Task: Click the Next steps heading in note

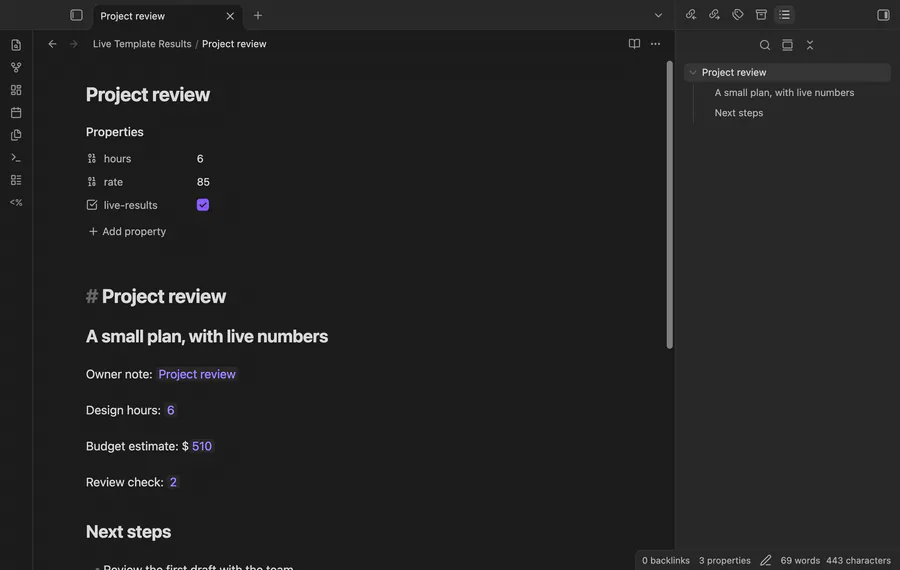Action: (129, 532)
